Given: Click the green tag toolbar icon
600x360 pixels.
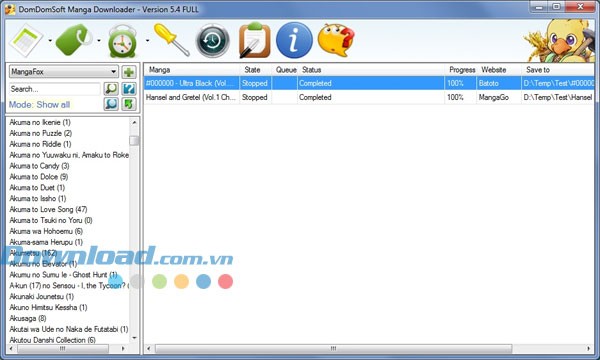Looking at the screenshot, I should pyautogui.click(x=74, y=40).
